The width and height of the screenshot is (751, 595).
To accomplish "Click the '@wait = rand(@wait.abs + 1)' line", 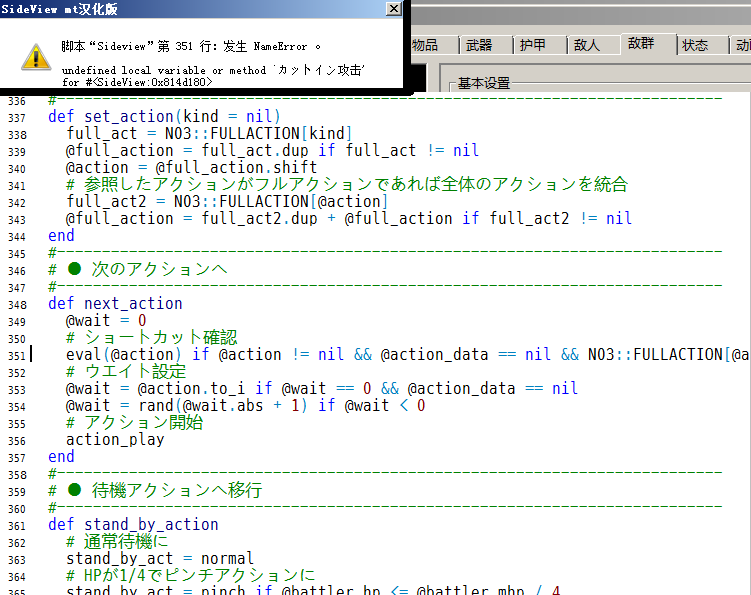I will [245, 406].
